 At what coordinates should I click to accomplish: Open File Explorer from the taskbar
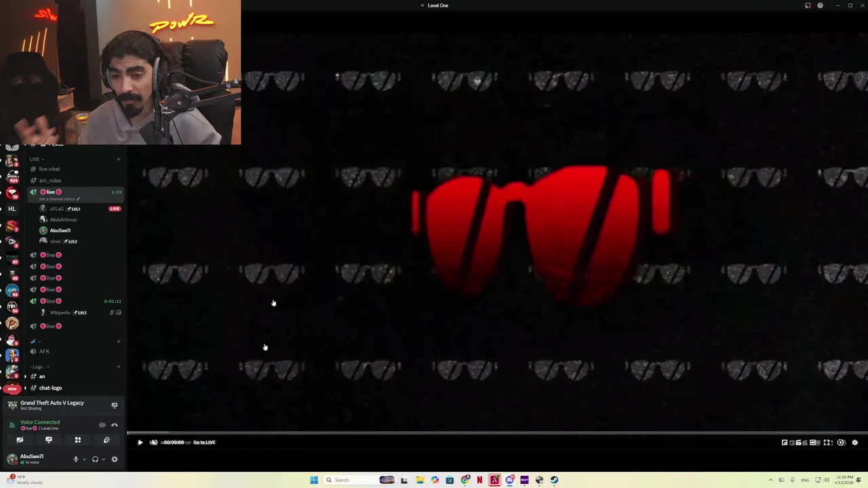pos(420,480)
